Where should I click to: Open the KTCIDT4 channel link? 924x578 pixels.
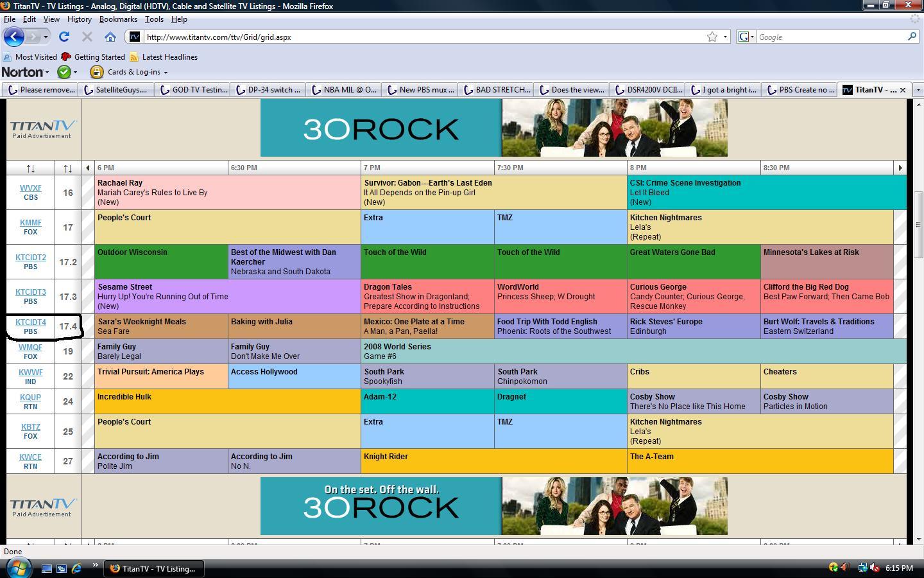(x=31, y=322)
